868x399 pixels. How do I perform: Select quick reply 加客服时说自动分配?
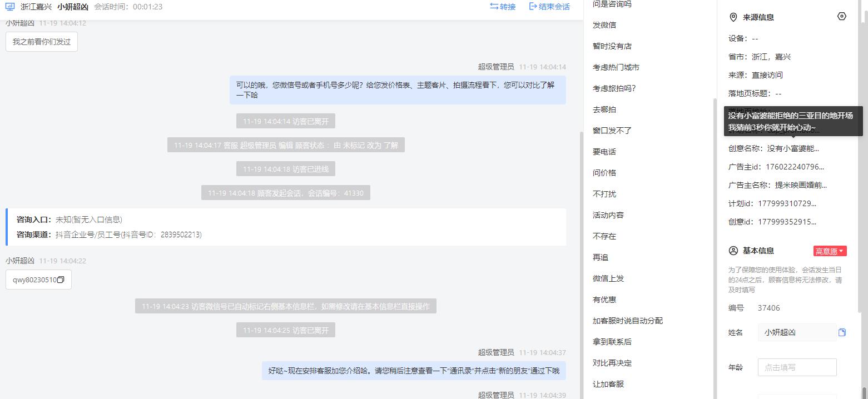point(627,321)
